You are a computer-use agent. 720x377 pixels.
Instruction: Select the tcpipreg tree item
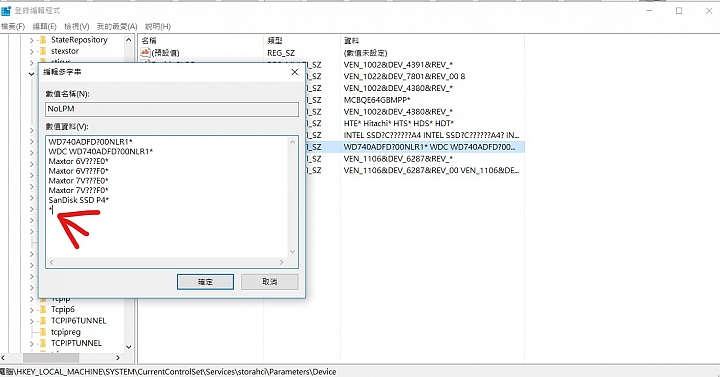(66, 332)
